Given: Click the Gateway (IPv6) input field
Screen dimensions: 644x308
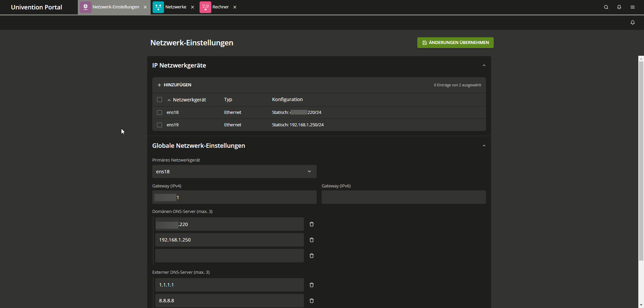Looking at the screenshot, I should [404, 197].
